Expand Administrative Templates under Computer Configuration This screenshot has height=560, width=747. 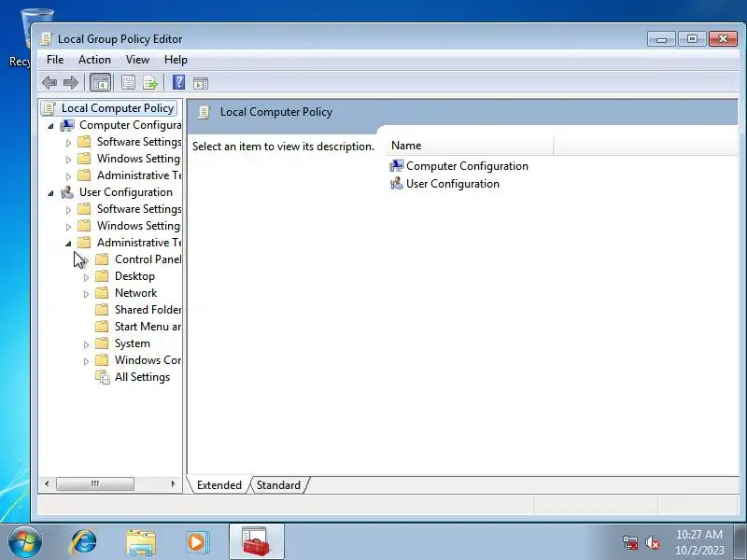[68, 176]
